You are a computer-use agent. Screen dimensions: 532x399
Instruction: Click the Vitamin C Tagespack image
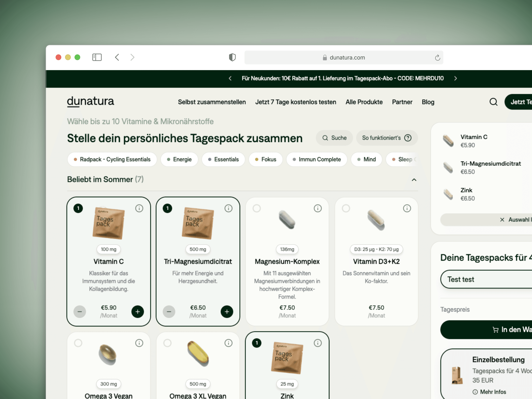108,223
